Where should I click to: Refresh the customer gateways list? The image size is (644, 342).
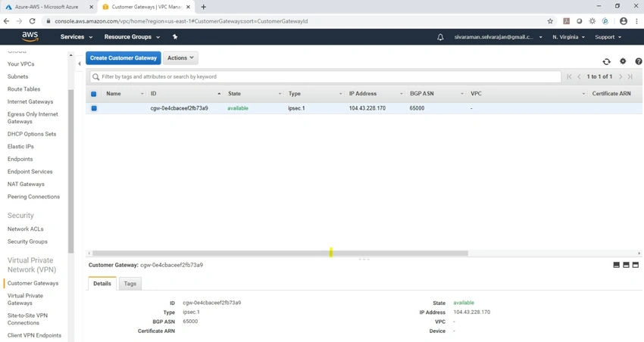click(607, 61)
